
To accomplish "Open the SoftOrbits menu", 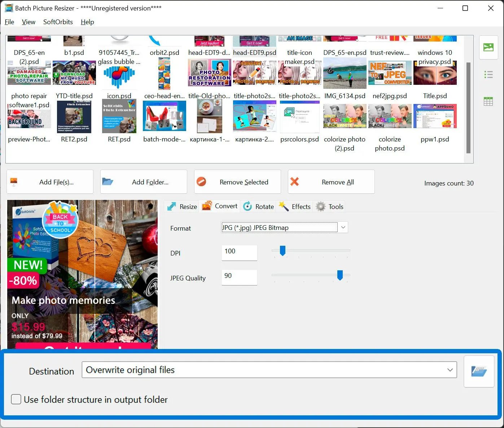I will (x=58, y=22).
